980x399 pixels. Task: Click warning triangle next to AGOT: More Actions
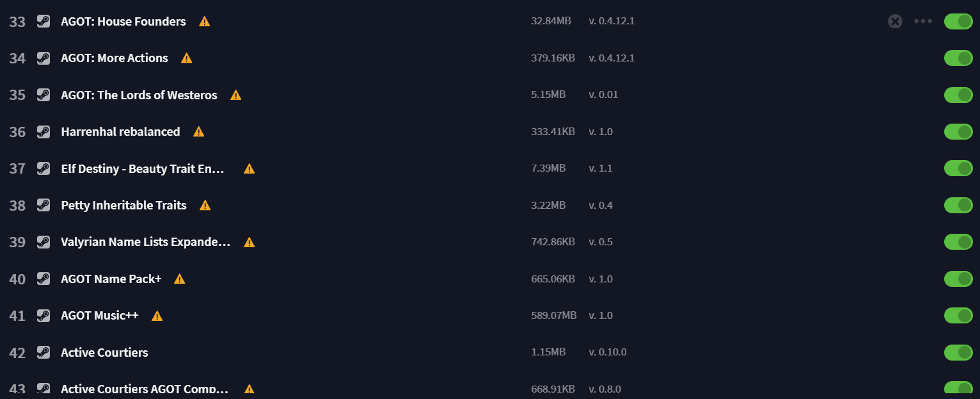(187, 58)
